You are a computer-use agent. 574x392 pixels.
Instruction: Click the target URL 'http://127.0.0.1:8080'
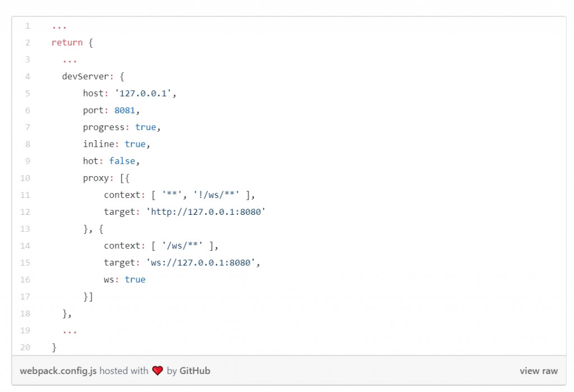point(205,212)
